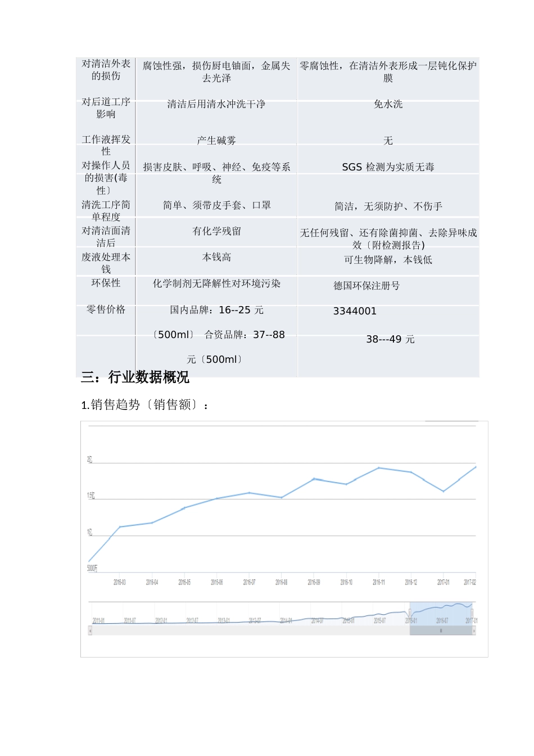Viewport: 534px width, 756px height.
Task: Click the row header 工作液挥发性
Action: tap(106, 146)
